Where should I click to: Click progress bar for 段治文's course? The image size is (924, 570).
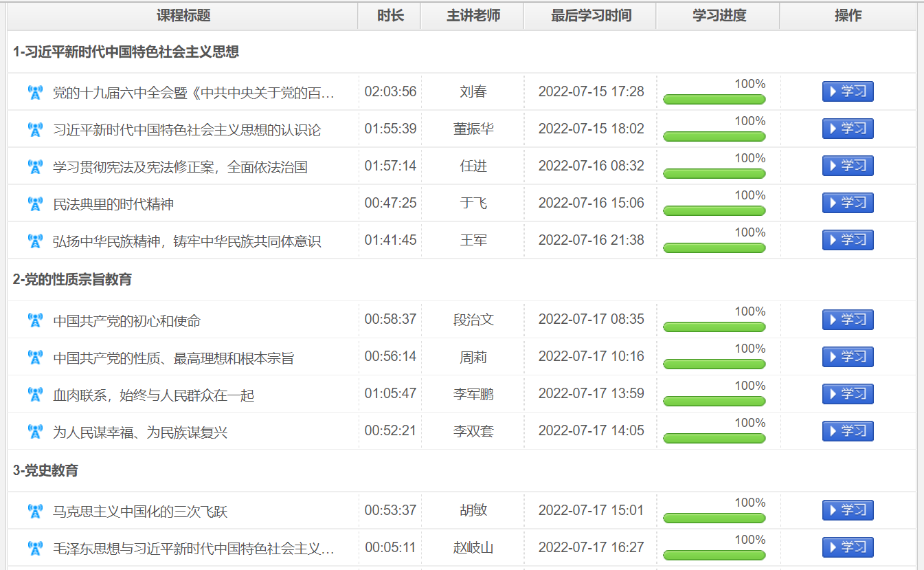point(714,327)
